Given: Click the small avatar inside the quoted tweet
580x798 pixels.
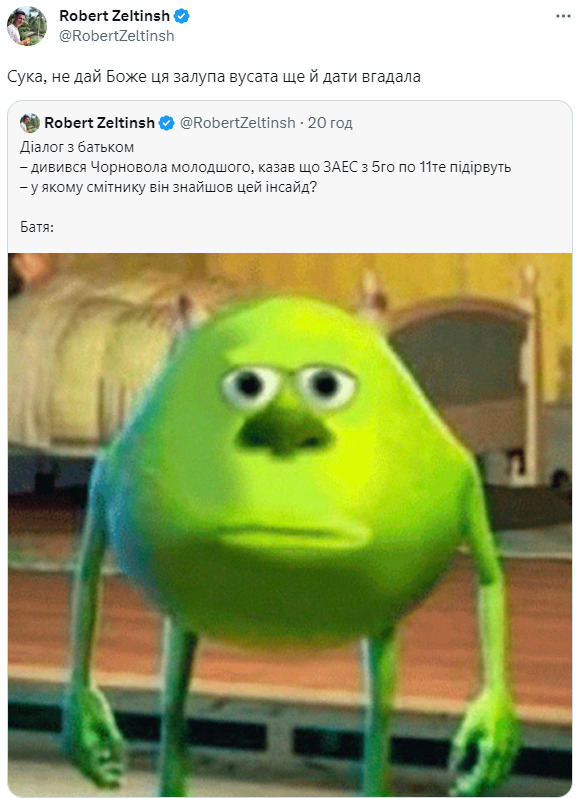Looking at the screenshot, I should 30,123.
